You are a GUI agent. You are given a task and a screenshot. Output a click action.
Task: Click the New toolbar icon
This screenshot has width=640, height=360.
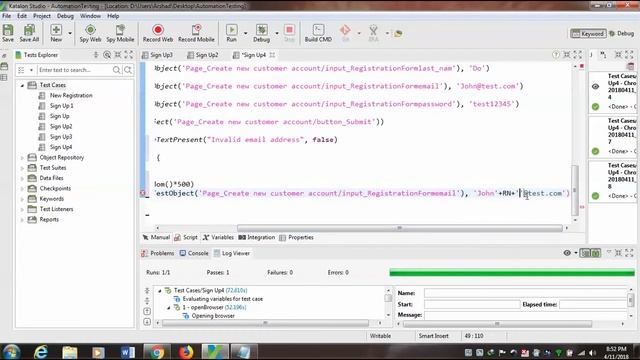pos(56,33)
